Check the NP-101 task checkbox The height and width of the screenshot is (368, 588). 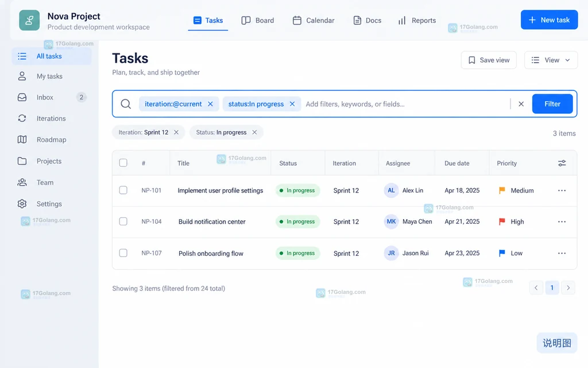pyautogui.click(x=123, y=190)
